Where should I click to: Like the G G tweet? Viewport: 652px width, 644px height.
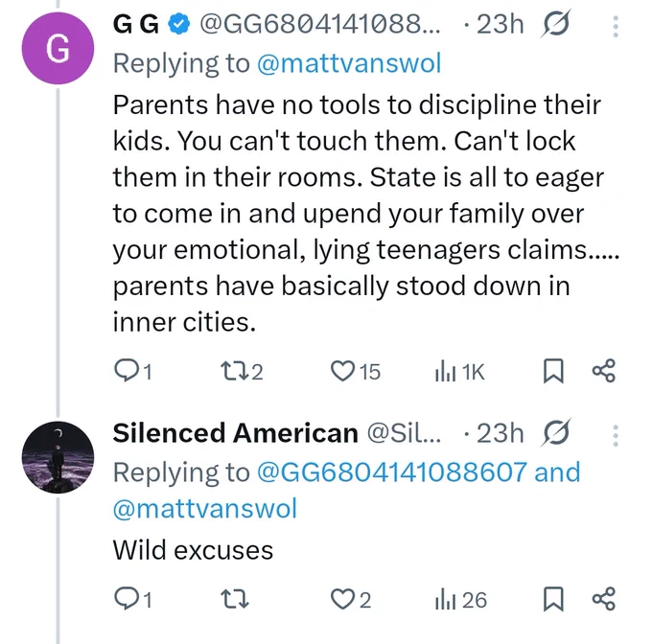pos(356,371)
